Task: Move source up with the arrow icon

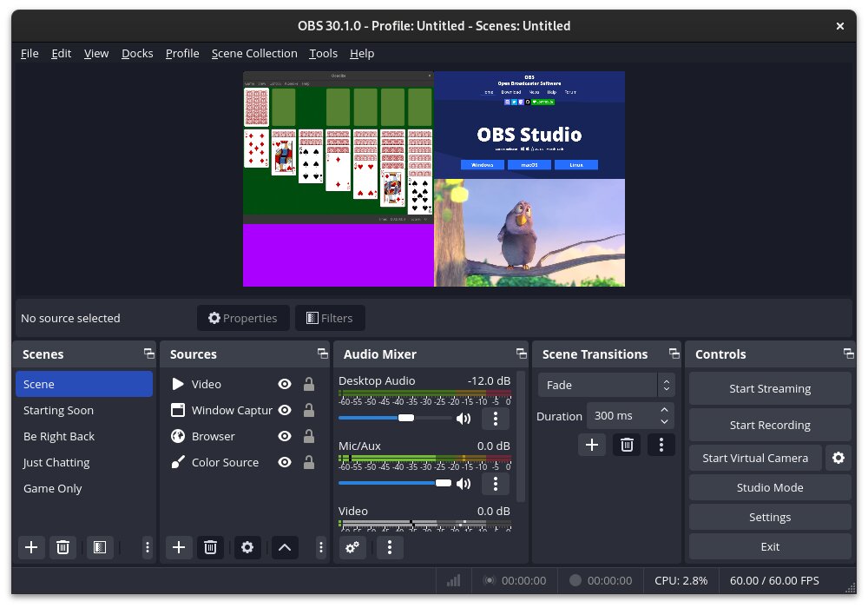Action: tap(285, 548)
